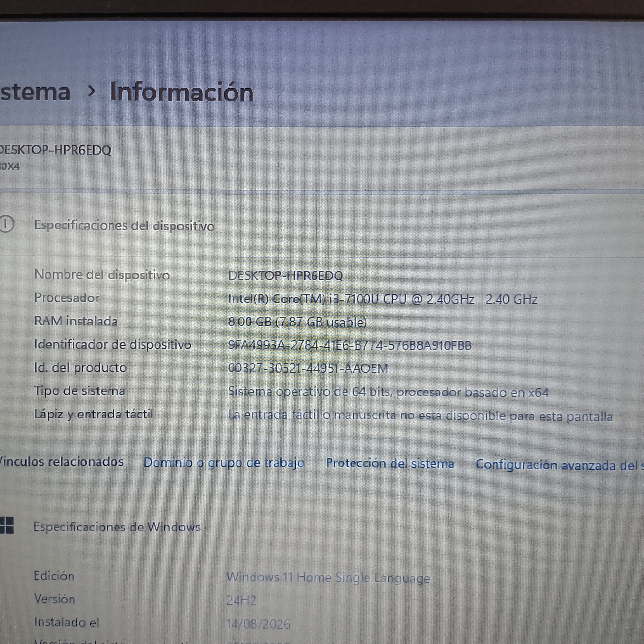Select the "Windows 11 Home Single Language" value
Image resolution: width=644 pixels, height=644 pixels.
[x=328, y=578]
